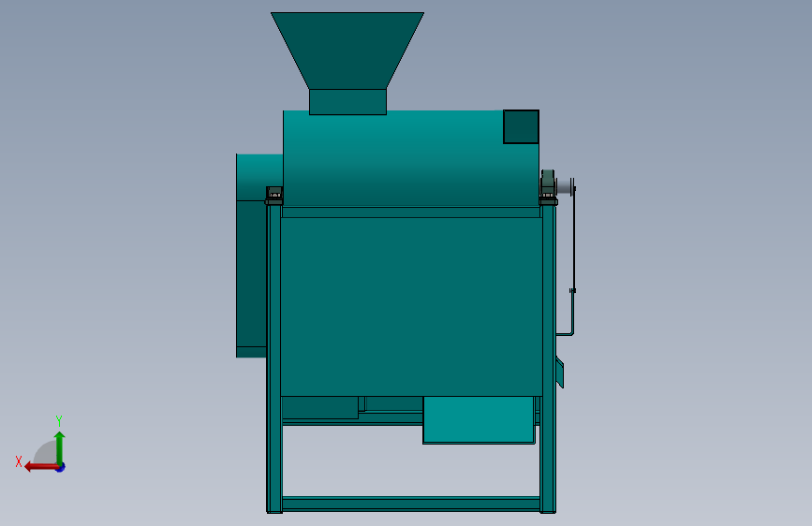Select the light teal outlet box under the body

[479, 420]
